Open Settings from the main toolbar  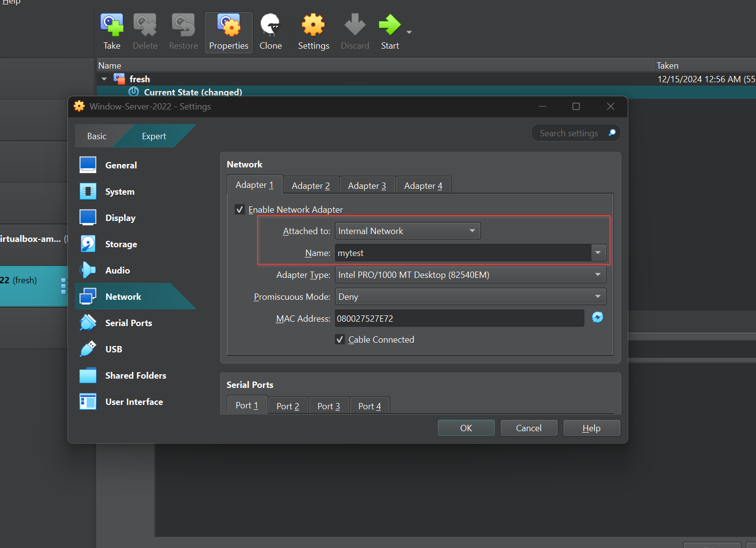coord(313,32)
